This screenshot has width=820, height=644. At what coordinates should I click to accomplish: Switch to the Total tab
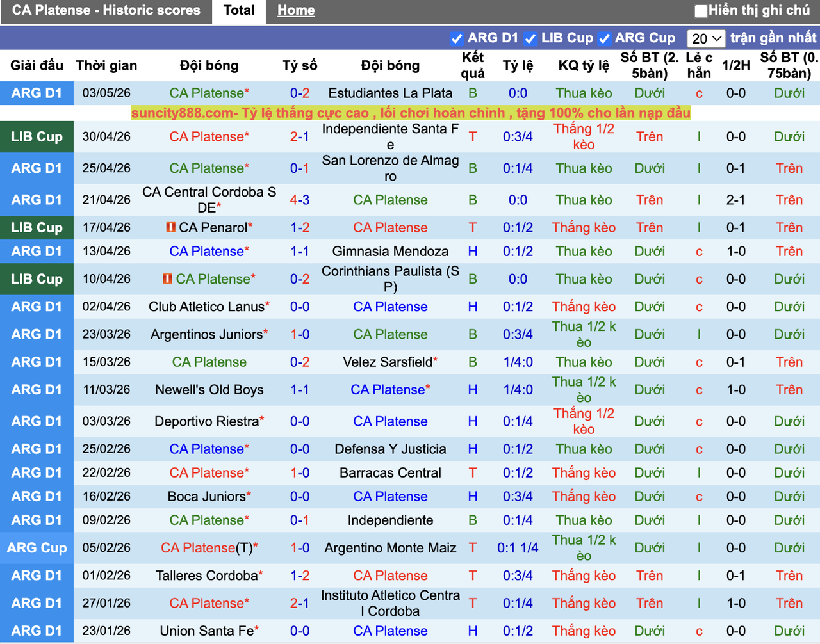[x=239, y=11]
